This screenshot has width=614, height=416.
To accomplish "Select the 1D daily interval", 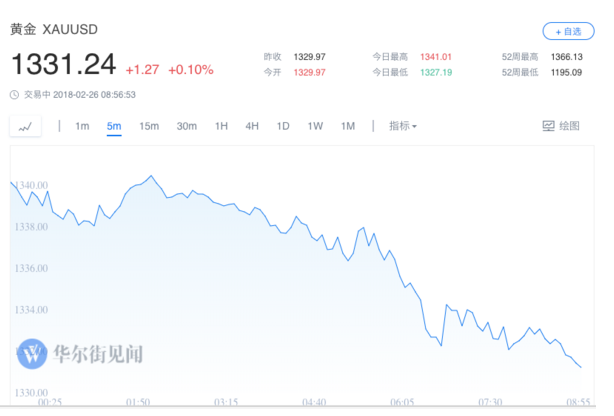I will coord(283,126).
